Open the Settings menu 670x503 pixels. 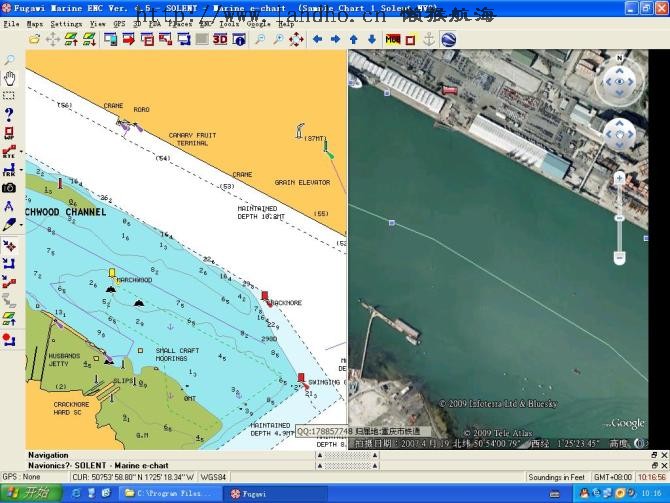click(x=66, y=24)
